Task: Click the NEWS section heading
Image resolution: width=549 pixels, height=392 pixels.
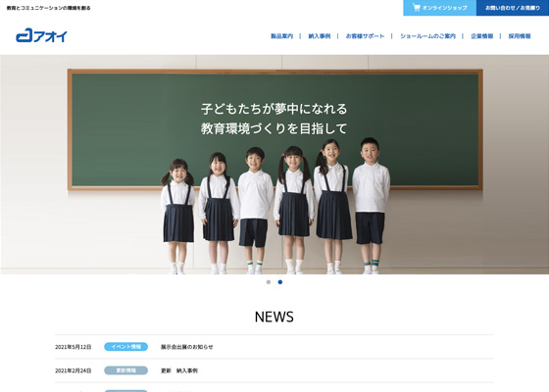Action: (274, 317)
